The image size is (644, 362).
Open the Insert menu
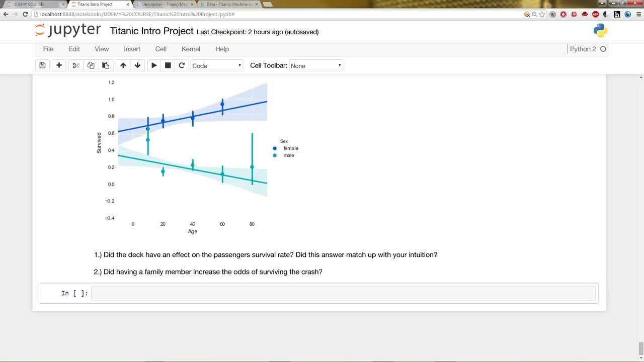click(132, 49)
